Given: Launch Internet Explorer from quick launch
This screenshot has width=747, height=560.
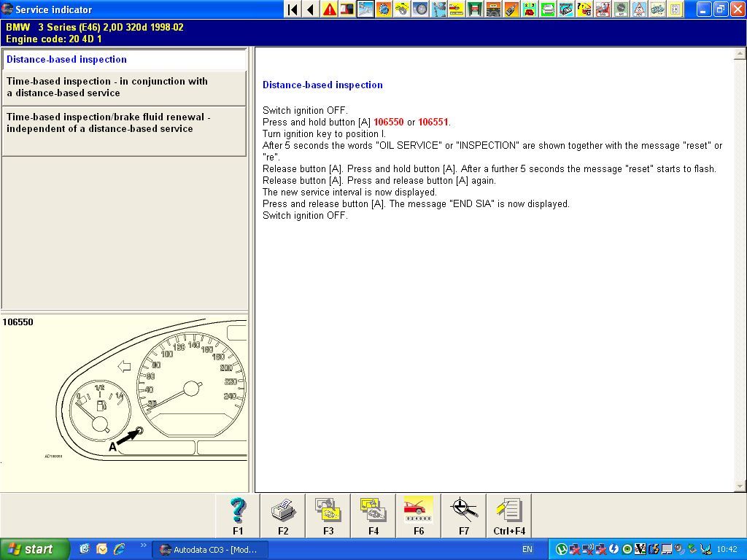Looking at the screenshot, I should 119,549.
